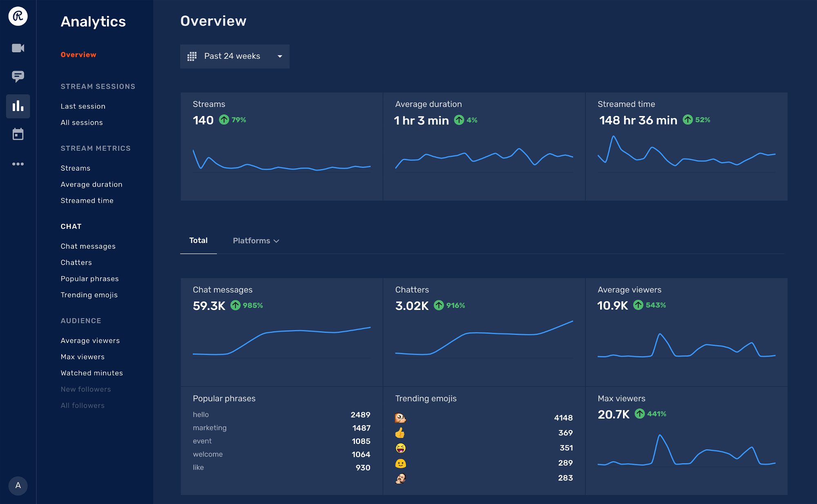817x504 pixels.
Task: Open the All sessions link
Action: click(x=82, y=123)
